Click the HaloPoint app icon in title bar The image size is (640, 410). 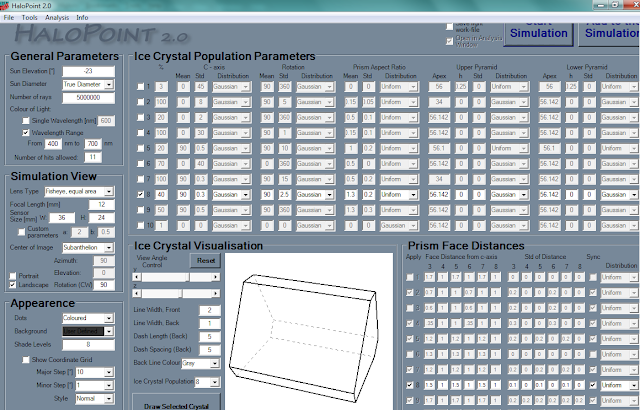[4, 5]
